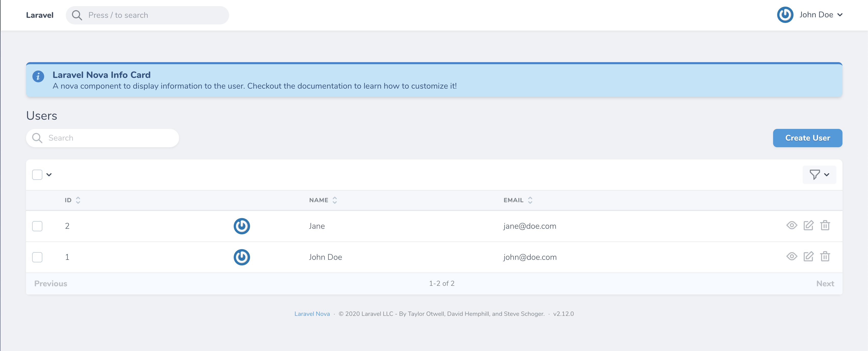This screenshot has height=351, width=868.
Task: Delete the John Doe user row
Action: click(x=825, y=256)
